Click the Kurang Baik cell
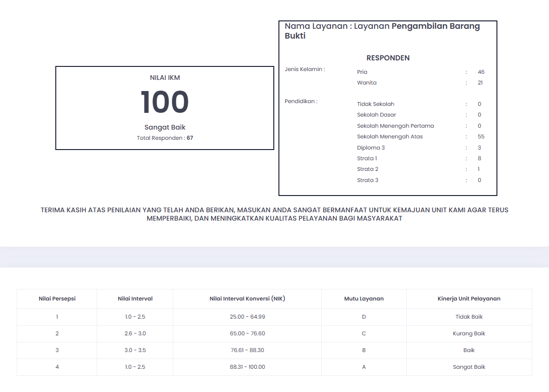 click(469, 333)
